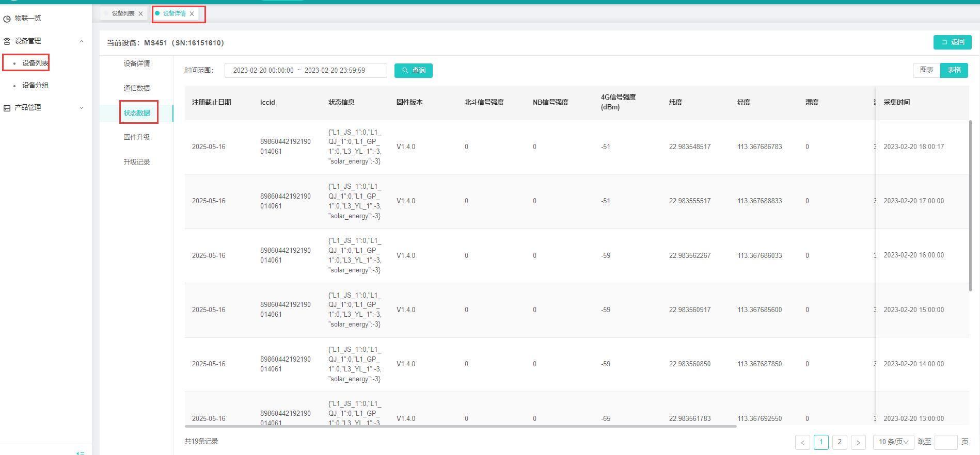Switch view to 表格 table mode
980x455 pixels.
tap(954, 70)
